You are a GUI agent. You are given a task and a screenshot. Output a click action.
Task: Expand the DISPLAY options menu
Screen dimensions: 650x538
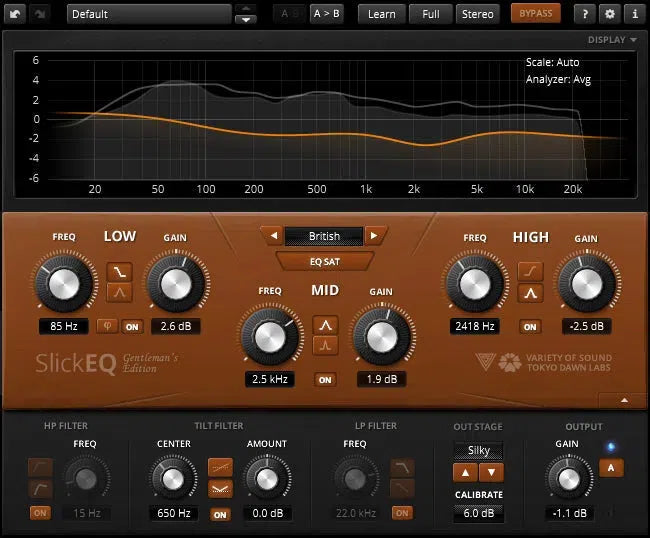coord(612,40)
